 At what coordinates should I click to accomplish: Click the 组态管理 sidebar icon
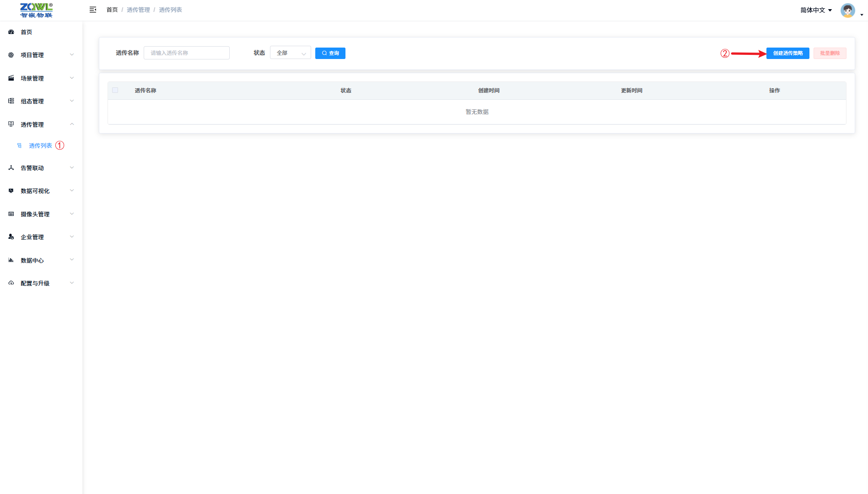pos(11,101)
